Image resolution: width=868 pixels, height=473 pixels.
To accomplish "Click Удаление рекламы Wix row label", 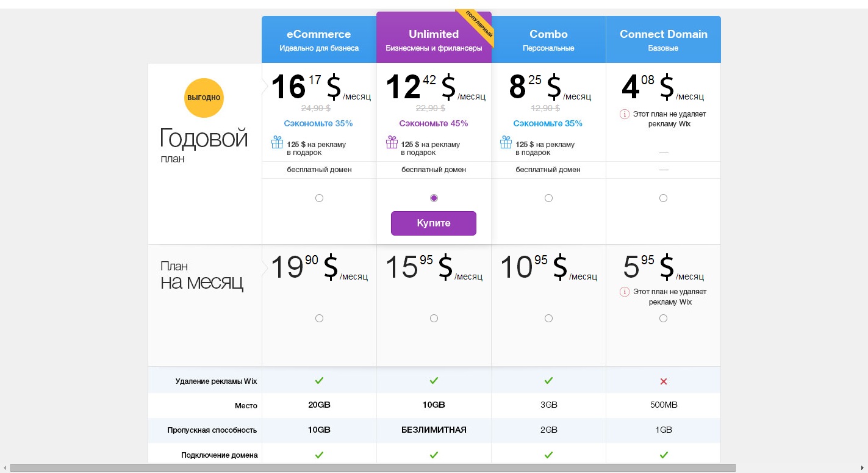I will coord(216,381).
